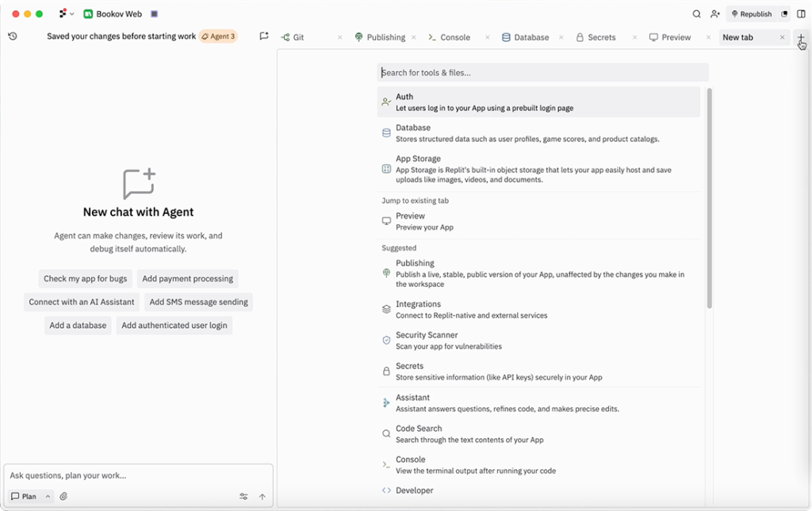The width and height of the screenshot is (812, 511).
Task: Toggle Plan mode in chat box
Action: tap(24, 497)
